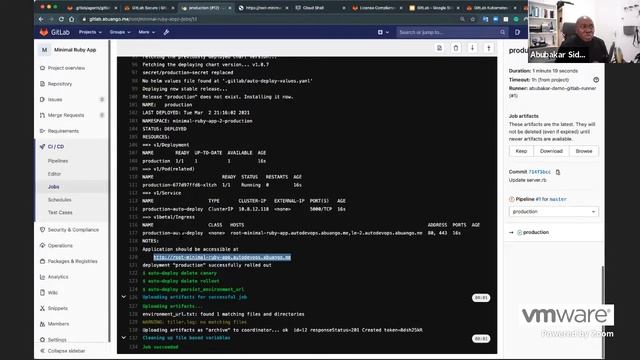This screenshot has height=360, width=640.
Task: Click the Project overview home icon
Action: coord(42,68)
